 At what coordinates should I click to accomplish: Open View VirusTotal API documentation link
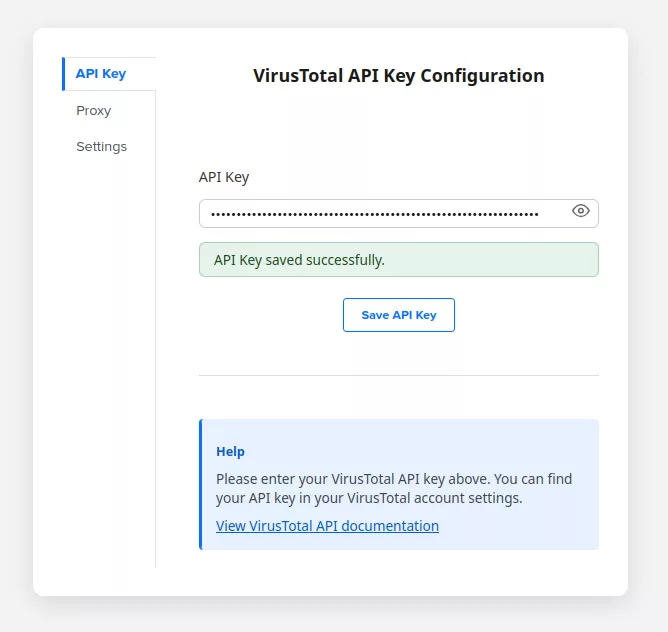click(327, 526)
